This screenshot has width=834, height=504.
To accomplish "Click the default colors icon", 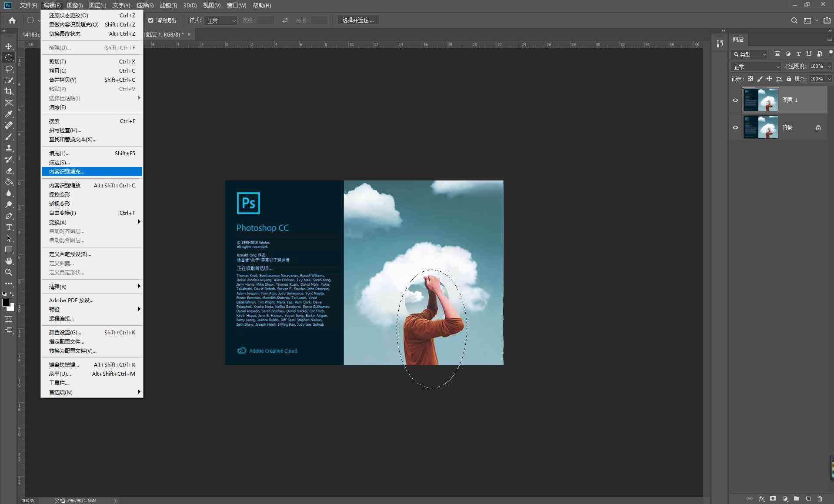I will 4,294.
